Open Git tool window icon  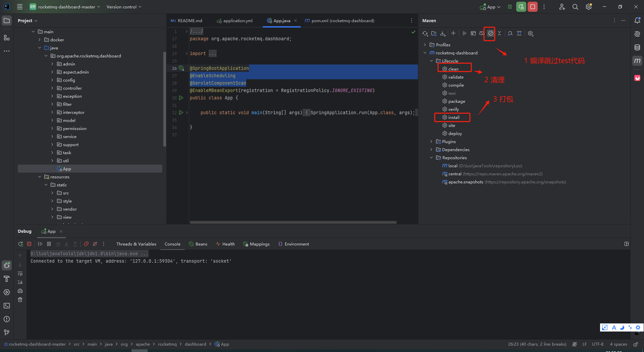[x=7, y=333]
